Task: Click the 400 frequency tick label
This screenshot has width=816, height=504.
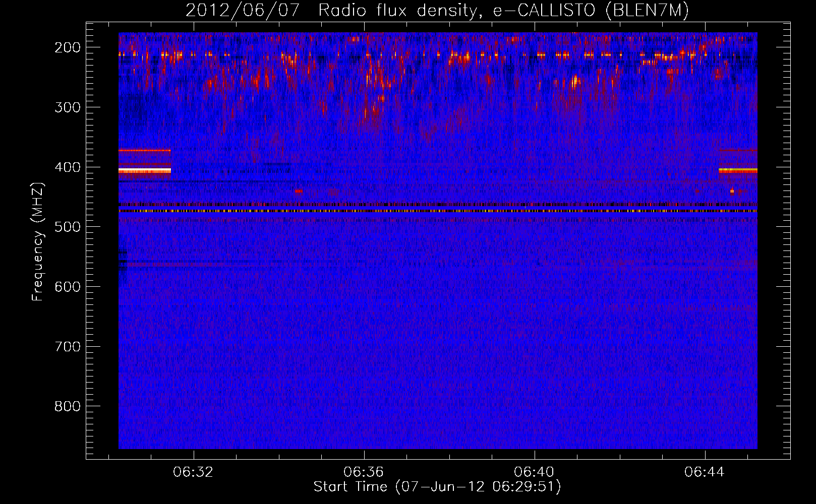Action: [x=68, y=167]
